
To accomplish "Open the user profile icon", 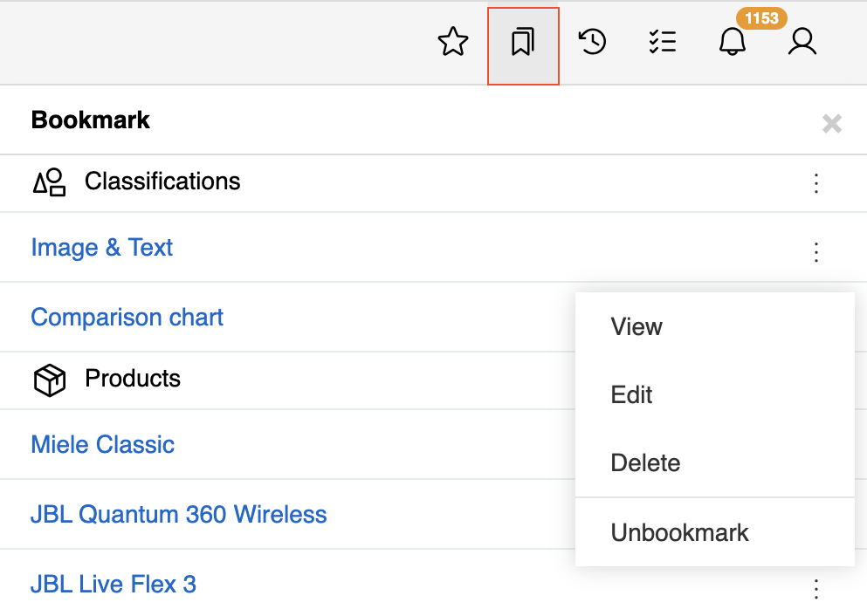I will click(x=802, y=42).
